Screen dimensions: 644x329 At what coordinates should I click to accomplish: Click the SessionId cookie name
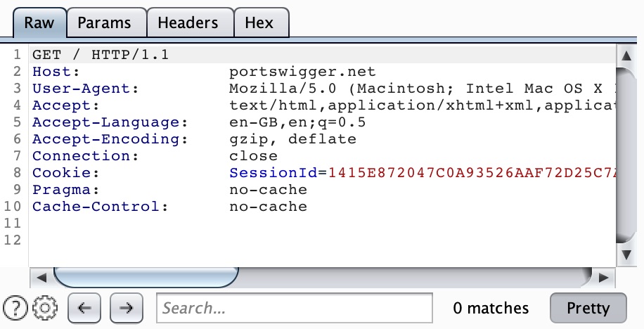pyautogui.click(x=273, y=173)
